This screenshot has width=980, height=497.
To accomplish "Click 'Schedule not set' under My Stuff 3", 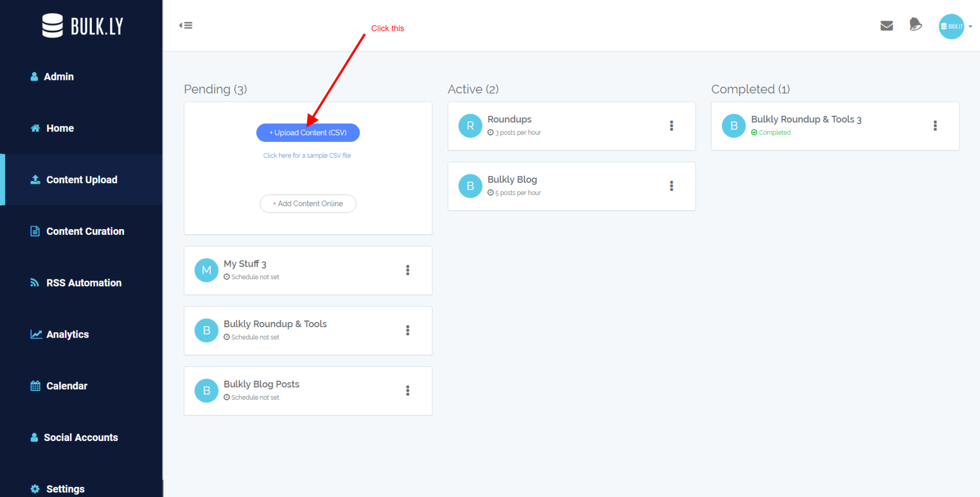I will [x=255, y=277].
